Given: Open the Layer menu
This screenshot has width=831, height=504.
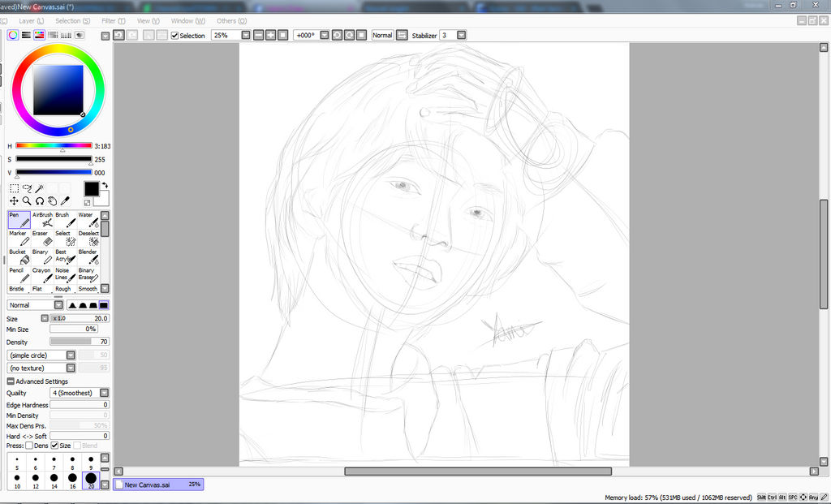Looking at the screenshot, I should [x=32, y=20].
